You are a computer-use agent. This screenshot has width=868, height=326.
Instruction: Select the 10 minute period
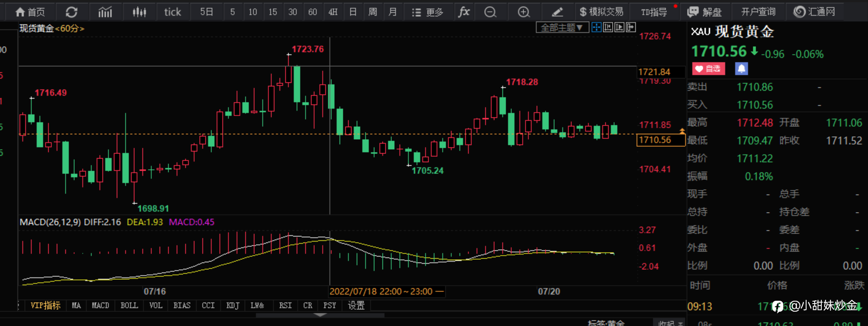tap(253, 12)
